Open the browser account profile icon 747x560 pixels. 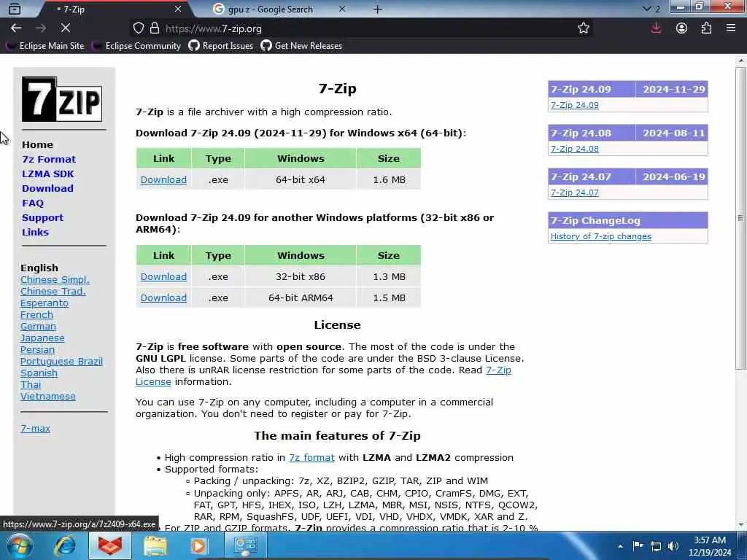click(681, 28)
